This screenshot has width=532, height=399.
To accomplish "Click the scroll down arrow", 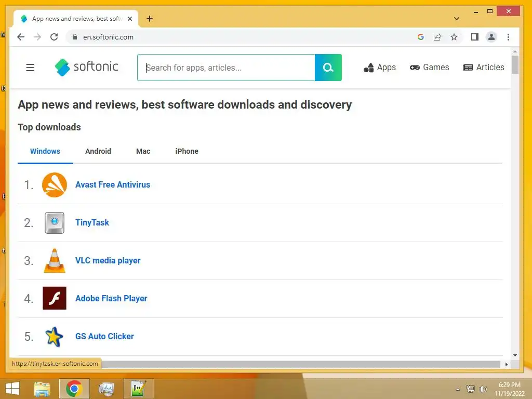I will tap(515, 355).
